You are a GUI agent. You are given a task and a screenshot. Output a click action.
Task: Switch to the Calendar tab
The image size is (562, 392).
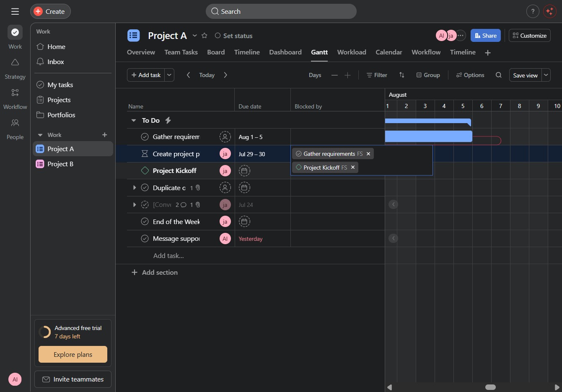click(389, 52)
